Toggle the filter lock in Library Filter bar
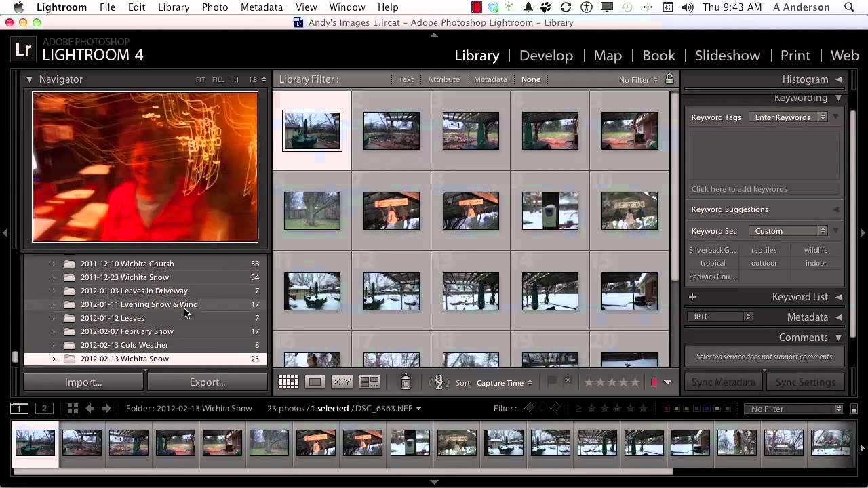The height and width of the screenshot is (488, 868). point(669,79)
